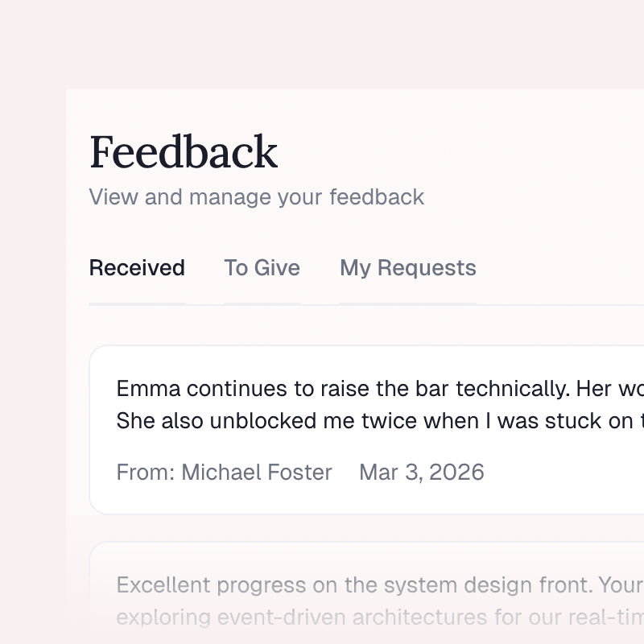Screen dimensions: 644x644
Task: Click the underline beneath the My Requests tab
Action: point(407,303)
